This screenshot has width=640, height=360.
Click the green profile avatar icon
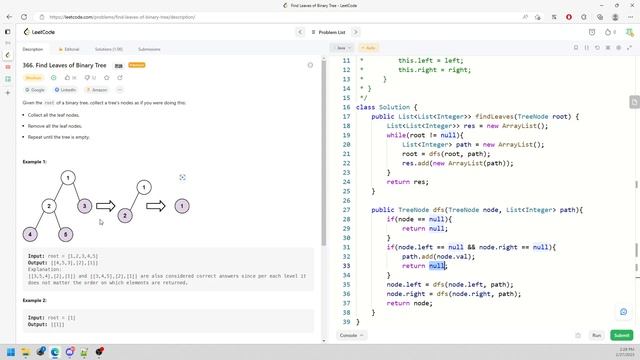point(630,32)
